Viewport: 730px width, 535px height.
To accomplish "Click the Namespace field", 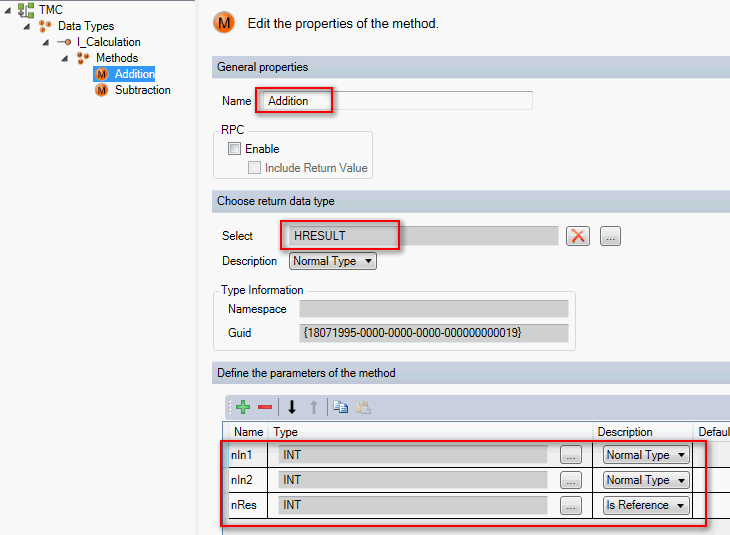I will click(x=433, y=309).
